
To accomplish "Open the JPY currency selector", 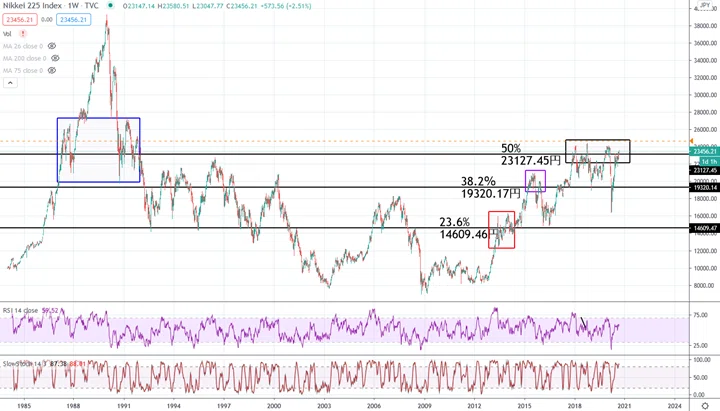I will point(705,5).
